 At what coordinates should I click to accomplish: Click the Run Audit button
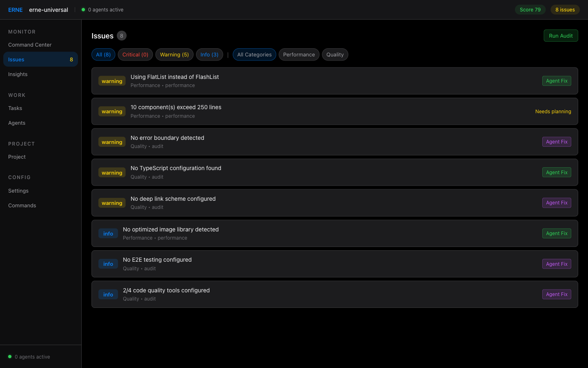click(x=561, y=36)
